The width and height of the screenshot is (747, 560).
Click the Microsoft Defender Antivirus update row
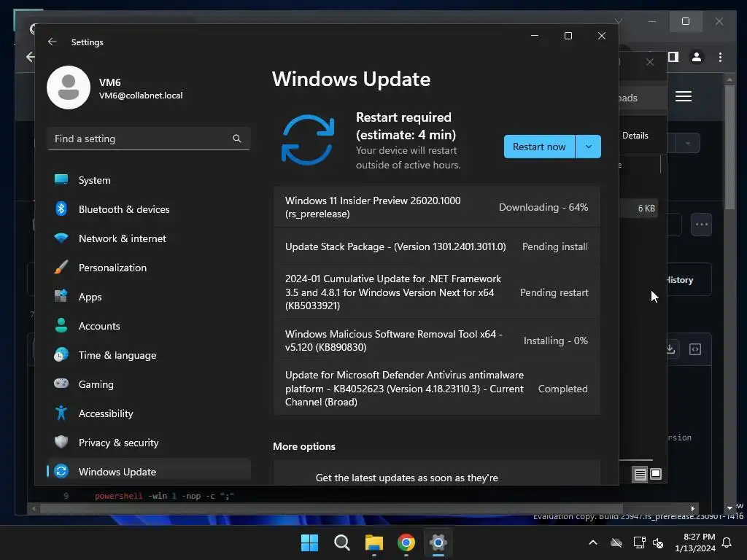pos(437,389)
